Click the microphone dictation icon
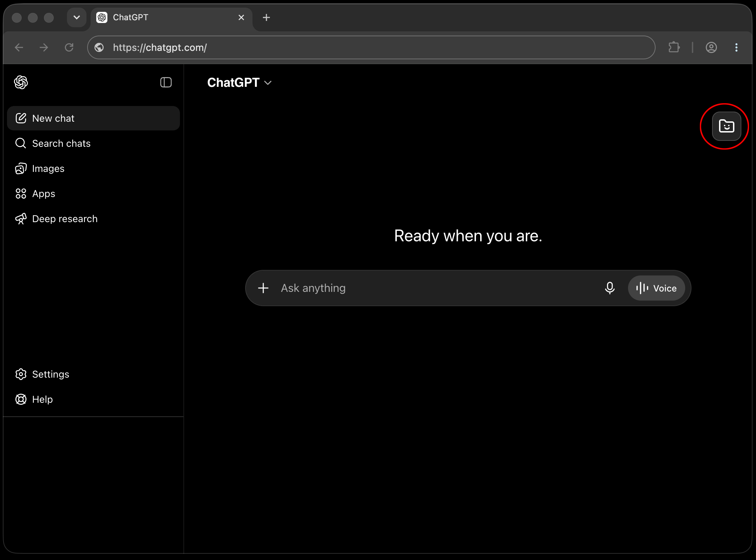Viewport: 756px width, 560px height. click(610, 288)
